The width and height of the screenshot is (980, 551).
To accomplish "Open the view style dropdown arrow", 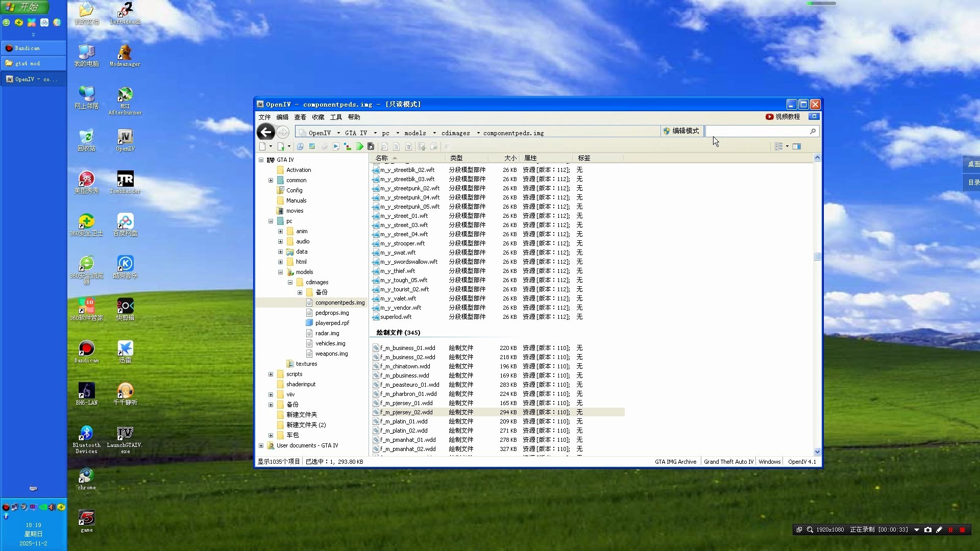I will coord(787,147).
